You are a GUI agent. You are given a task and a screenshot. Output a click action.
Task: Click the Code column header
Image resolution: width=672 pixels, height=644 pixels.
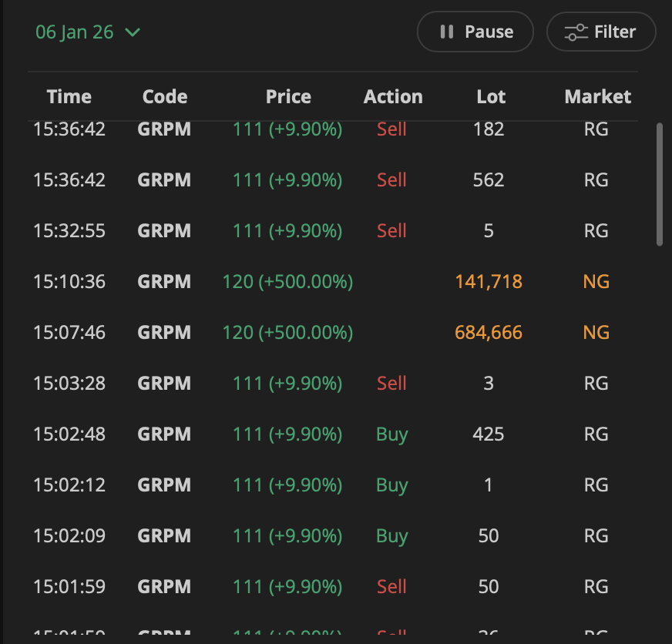pyautogui.click(x=165, y=96)
